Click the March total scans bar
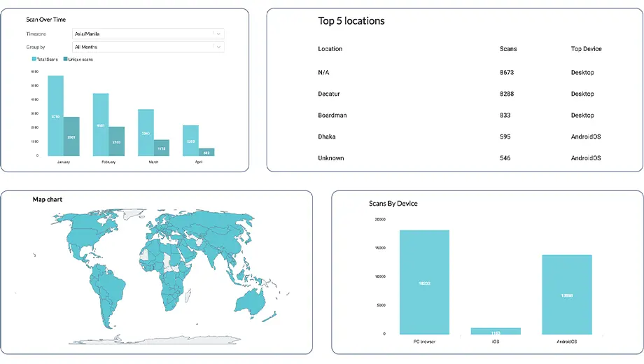 [146, 132]
